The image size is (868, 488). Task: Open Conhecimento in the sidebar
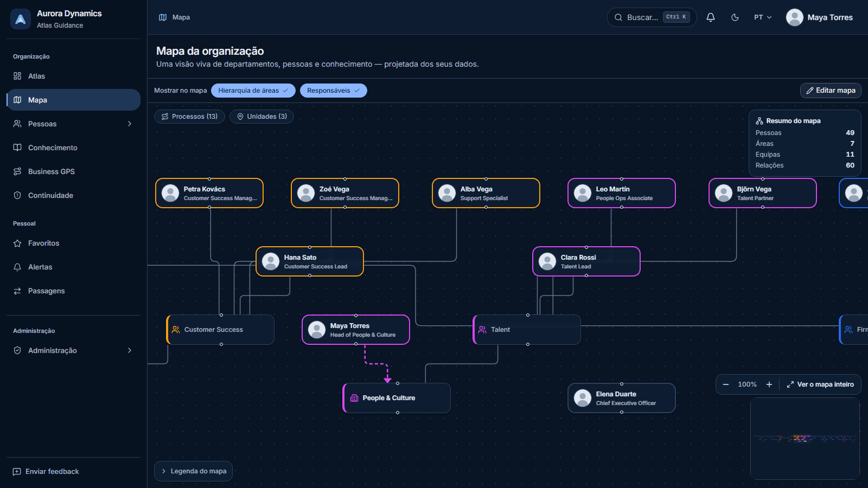pyautogui.click(x=73, y=147)
